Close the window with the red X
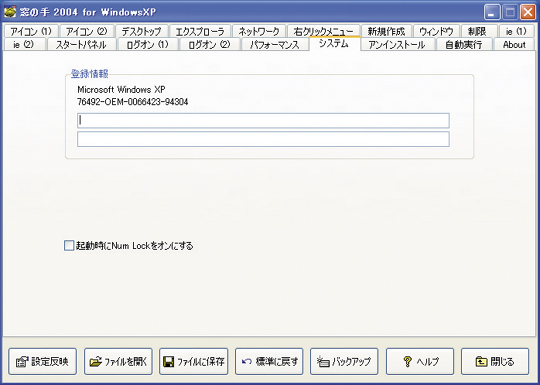The height and width of the screenshot is (385, 540). [x=528, y=13]
